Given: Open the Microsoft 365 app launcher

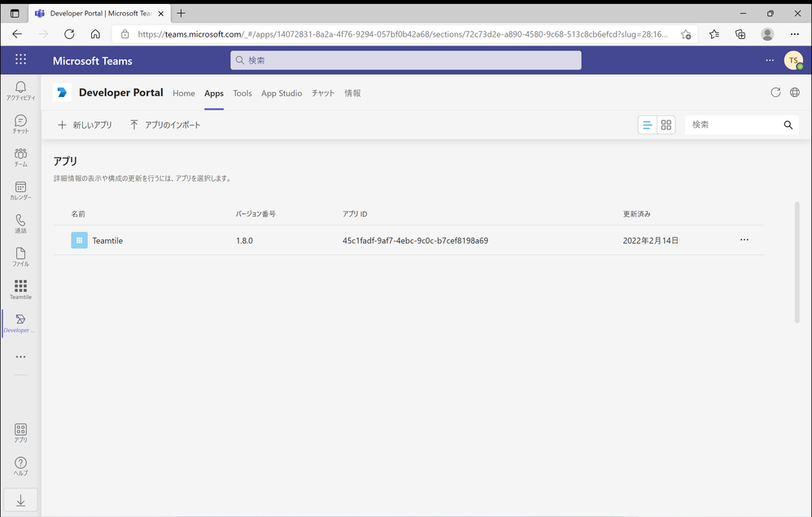Looking at the screenshot, I should 20,59.
